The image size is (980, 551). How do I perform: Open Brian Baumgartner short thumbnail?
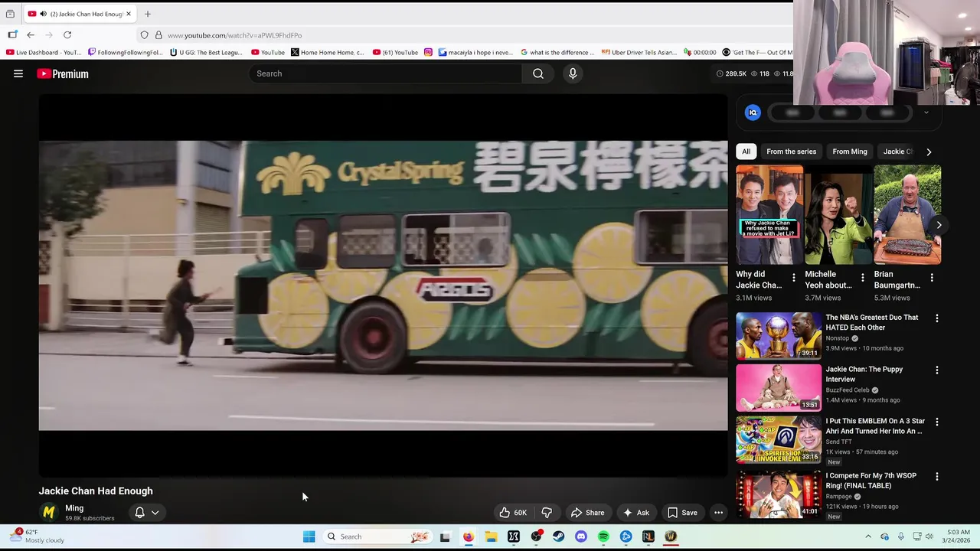[x=907, y=214]
